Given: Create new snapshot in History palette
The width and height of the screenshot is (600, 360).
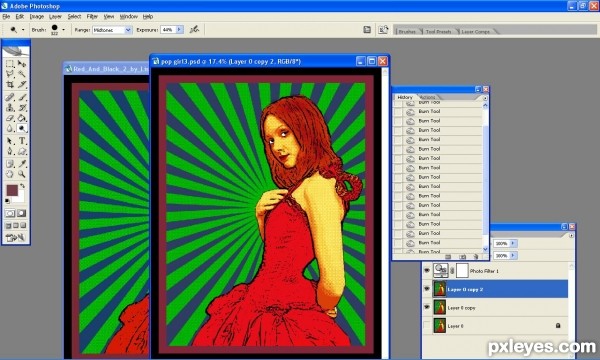Looking at the screenshot, I should click(462, 256).
